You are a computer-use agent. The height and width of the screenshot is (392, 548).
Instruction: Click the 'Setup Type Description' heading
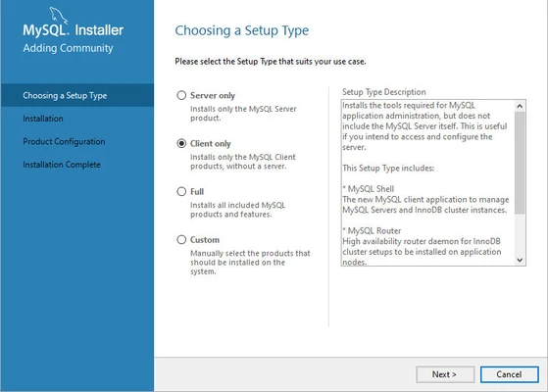pyautogui.click(x=383, y=92)
